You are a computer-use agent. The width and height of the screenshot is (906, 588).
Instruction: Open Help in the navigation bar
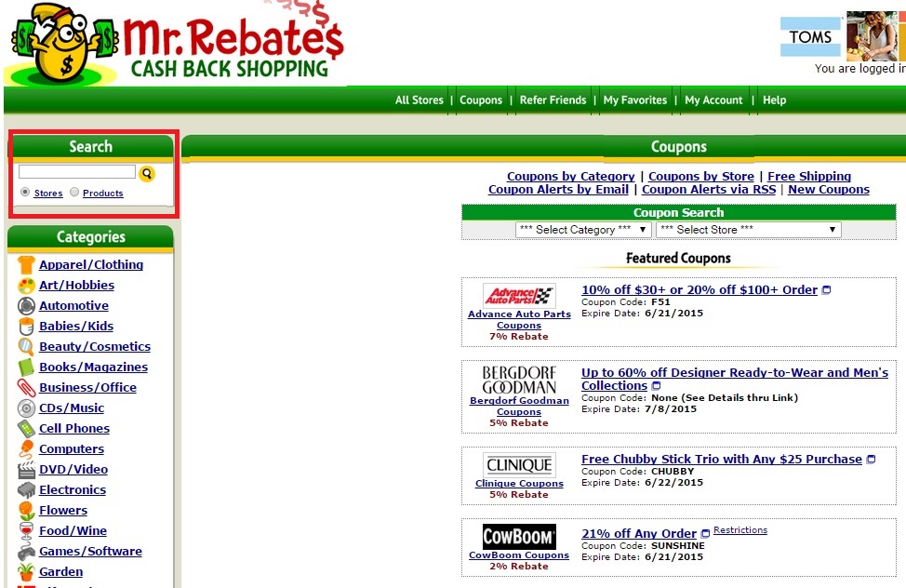click(x=774, y=100)
